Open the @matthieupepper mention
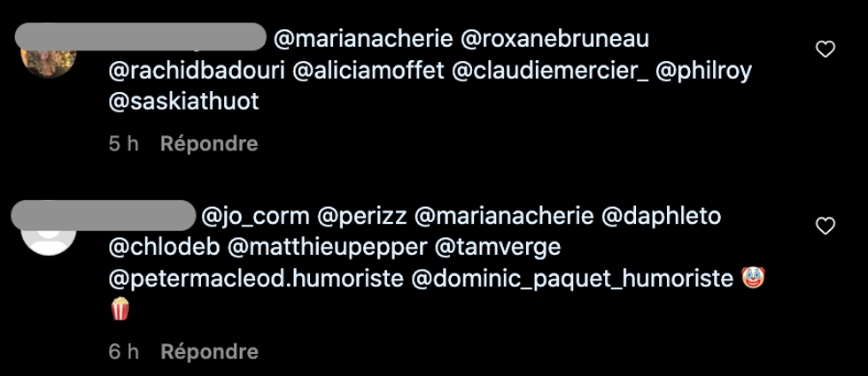 tap(328, 247)
